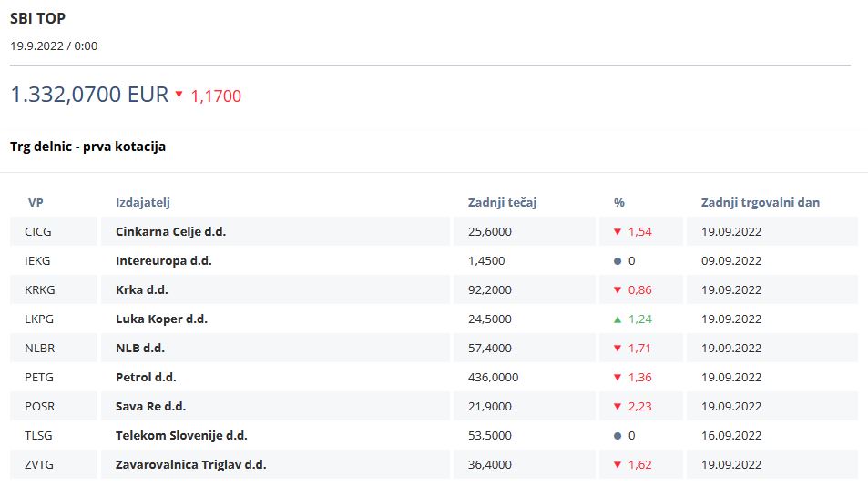Open the Sava Re d.d. issuer link
This screenshot has width=868, height=486.
[x=150, y=407]
